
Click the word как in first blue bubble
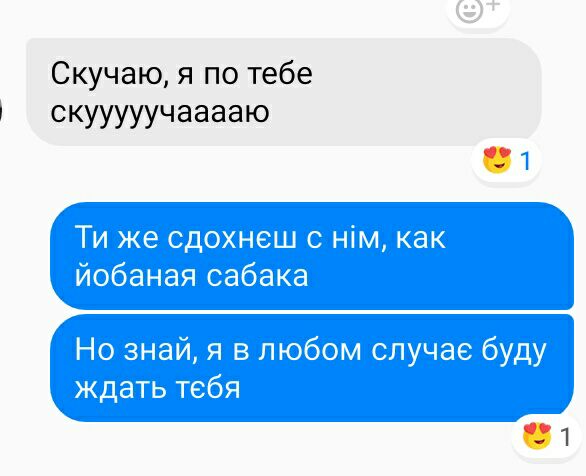click(x=420, y=238)
